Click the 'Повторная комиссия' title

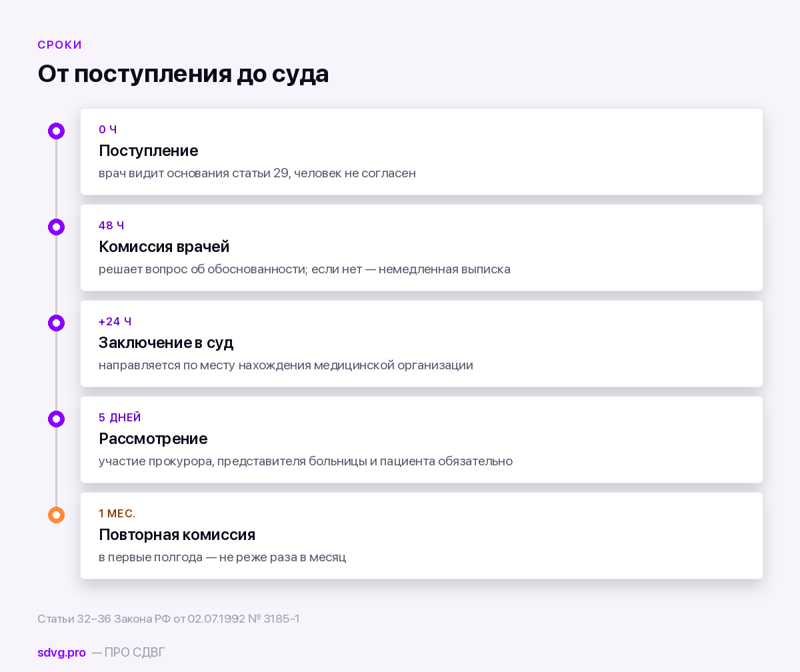(x=177, y=535)
